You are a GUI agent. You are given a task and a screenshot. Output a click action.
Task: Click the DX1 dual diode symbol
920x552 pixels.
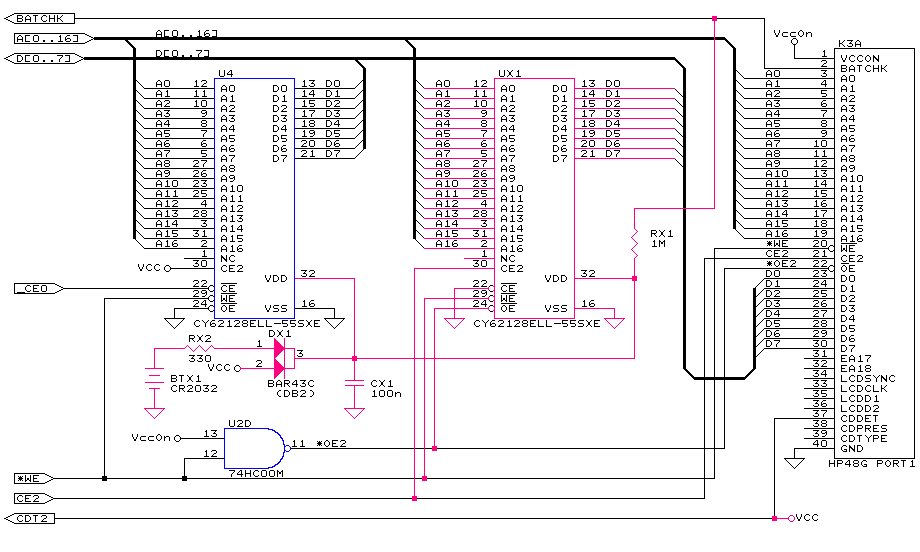tap(279, 357)
